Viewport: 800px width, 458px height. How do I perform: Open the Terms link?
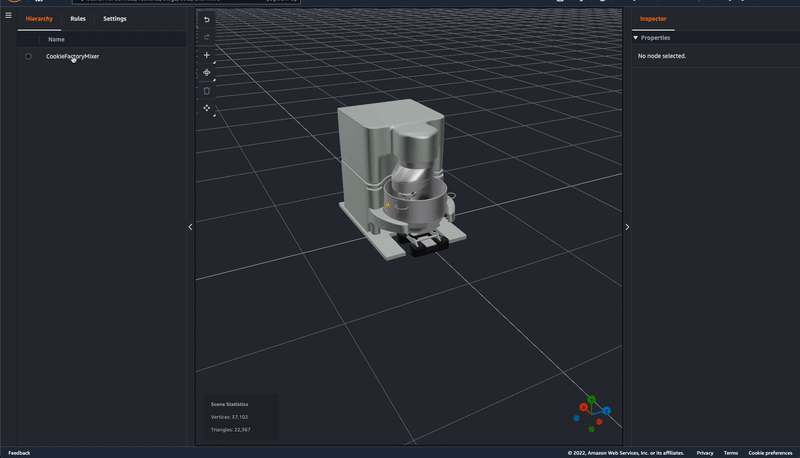pyautogui.click(x=731, y=453)
